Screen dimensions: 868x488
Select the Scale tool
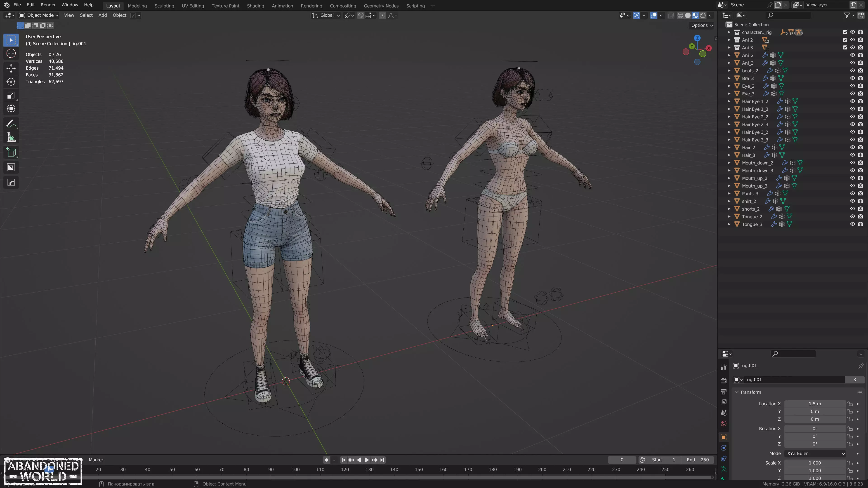(11, 95)
